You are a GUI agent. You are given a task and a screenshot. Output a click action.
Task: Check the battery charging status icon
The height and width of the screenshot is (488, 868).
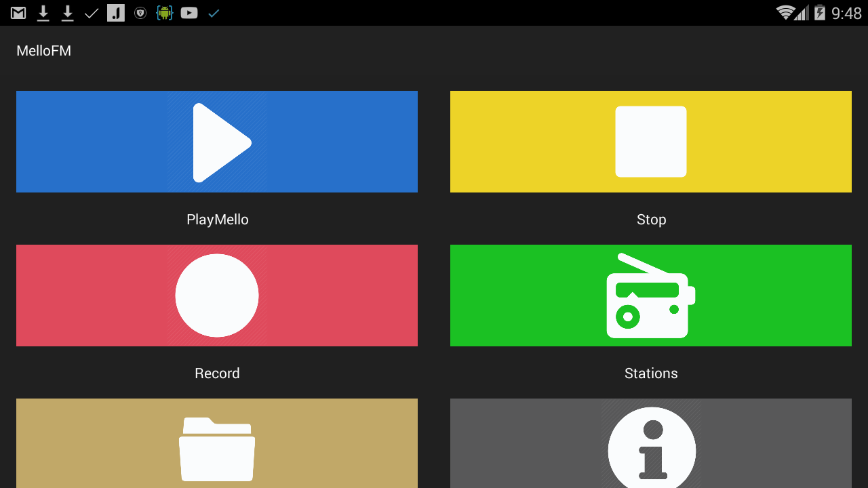point(820,13)
